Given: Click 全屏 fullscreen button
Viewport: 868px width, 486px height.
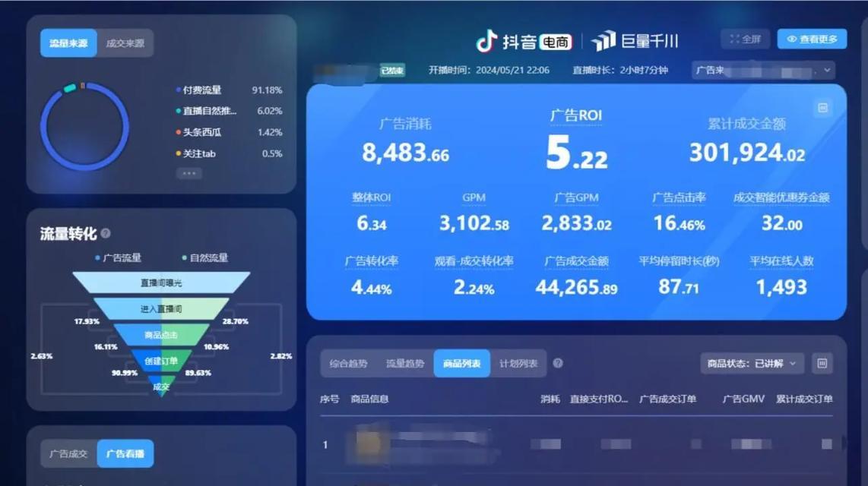Looking at the screenshot, I should pos(745,39).
